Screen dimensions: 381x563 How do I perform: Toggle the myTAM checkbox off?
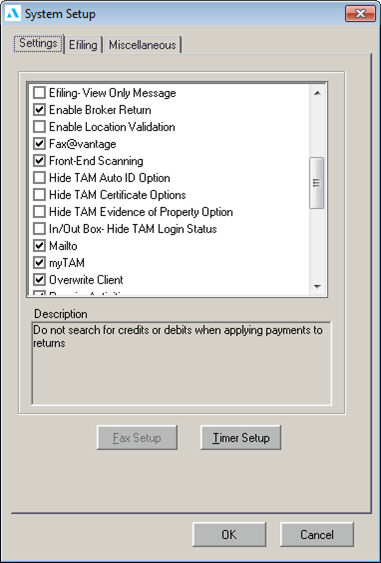click(x=39, y=263)
